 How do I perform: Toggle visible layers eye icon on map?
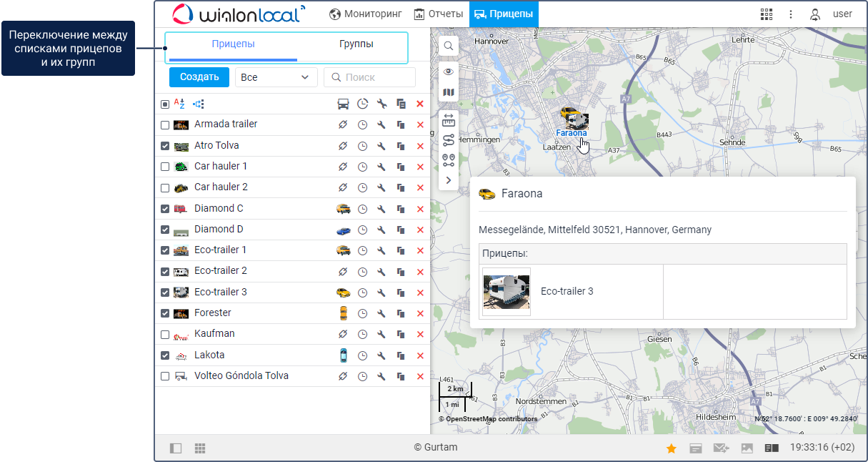click(449, 72)
